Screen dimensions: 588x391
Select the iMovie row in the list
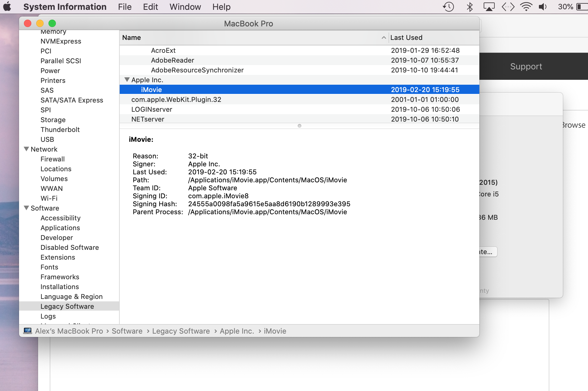(x=299, y=90)
